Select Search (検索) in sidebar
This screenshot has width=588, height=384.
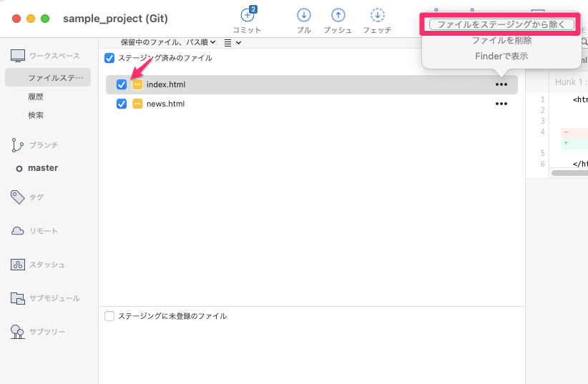(36, 115)
